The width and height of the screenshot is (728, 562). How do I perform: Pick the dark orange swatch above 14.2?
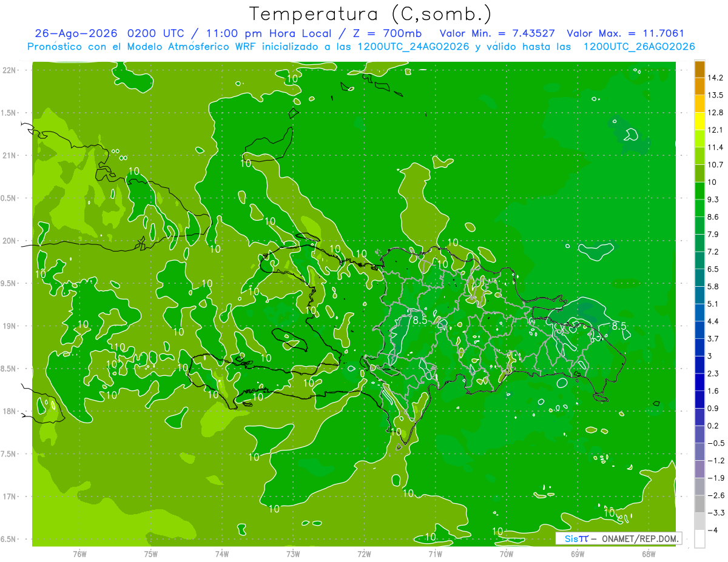pyautogui.click(x=699, y=69)
